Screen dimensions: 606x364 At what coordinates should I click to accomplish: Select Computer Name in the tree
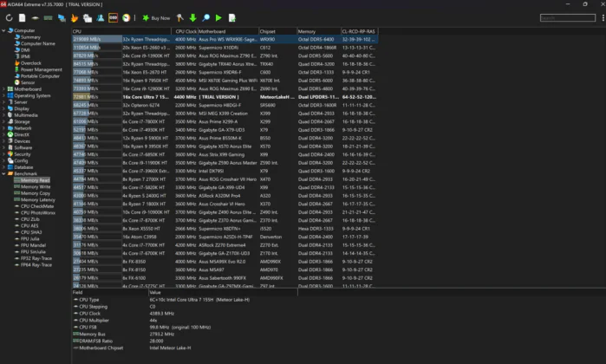[38, 43]
